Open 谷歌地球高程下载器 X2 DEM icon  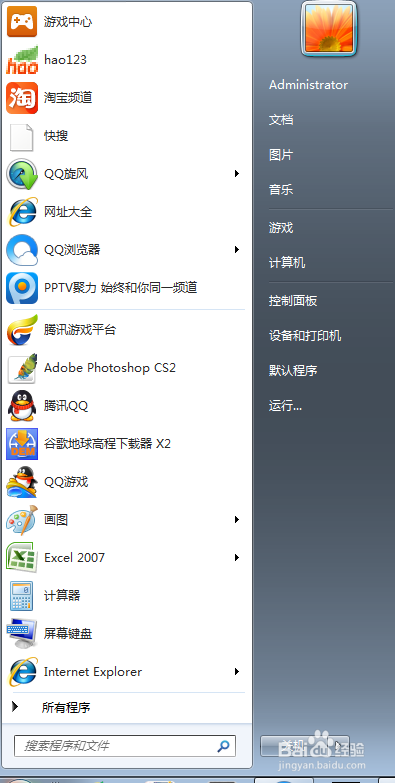22,443
